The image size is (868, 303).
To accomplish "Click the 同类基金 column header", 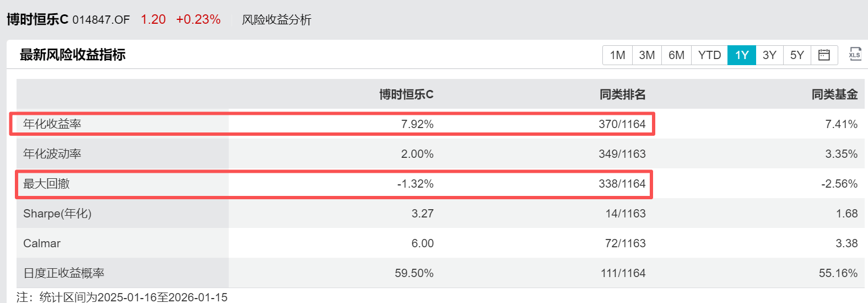I will point(834,94).
